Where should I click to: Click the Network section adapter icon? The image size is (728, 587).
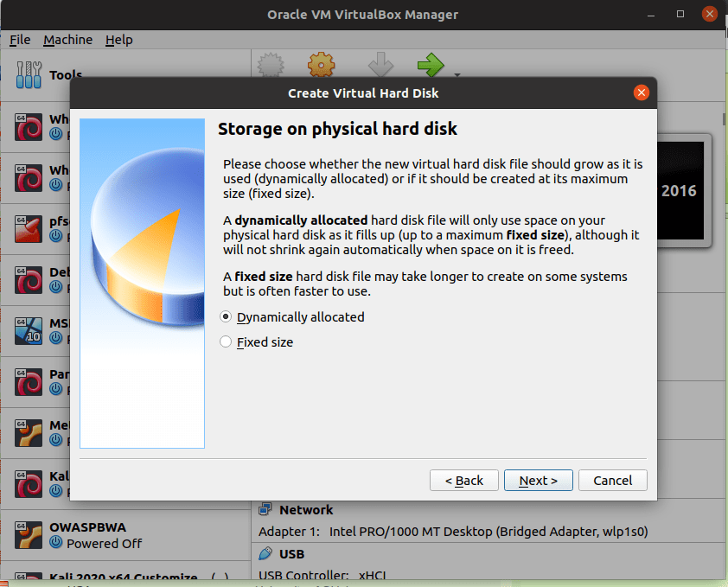coord(266,510)
